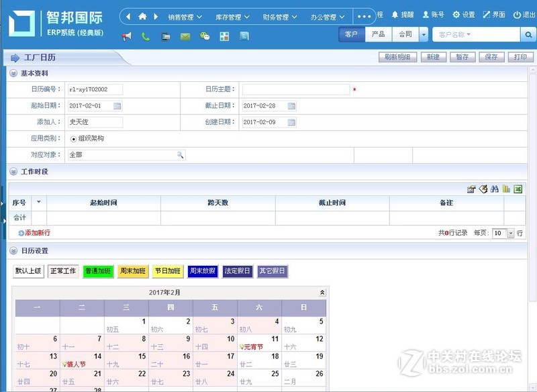Click the binoculars find icon
The height and width of the screenshot is (392, 537).
pos(494,189)
